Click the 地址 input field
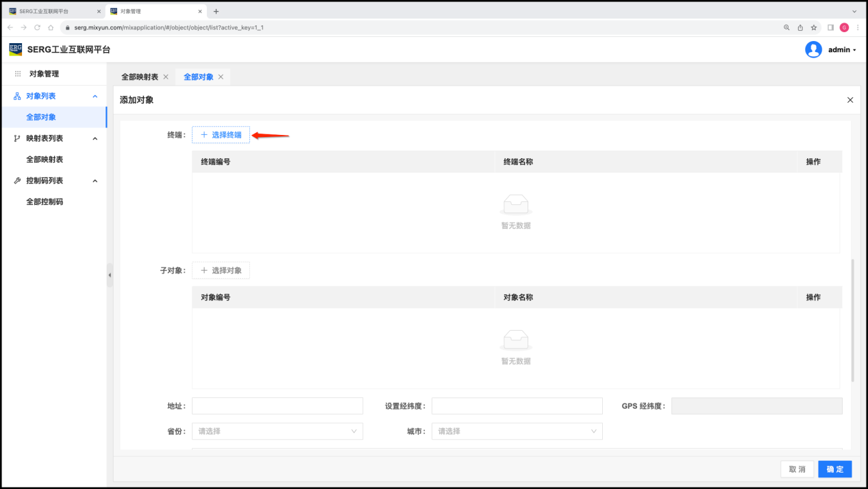Image resolution: width=868 pixels, height=489 pixels. click(277, 406)
